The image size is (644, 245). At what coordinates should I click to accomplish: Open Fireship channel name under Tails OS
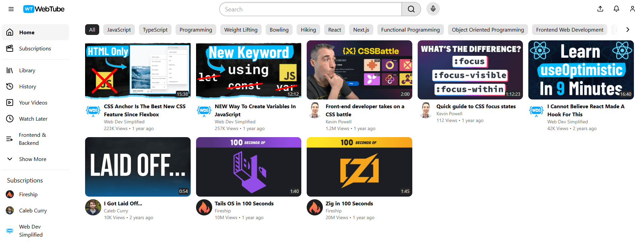click(x=223, y=211)
